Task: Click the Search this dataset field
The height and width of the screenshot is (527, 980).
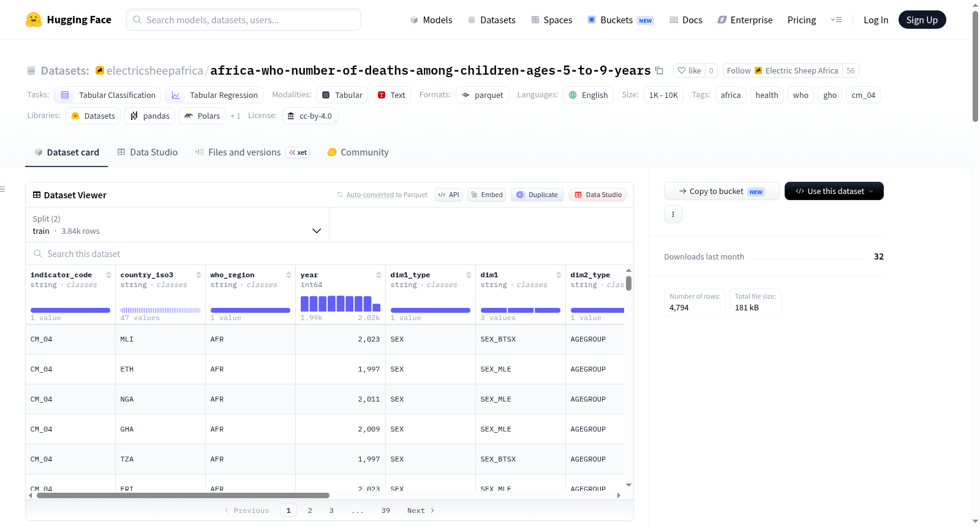Action: tap(330, 253)
